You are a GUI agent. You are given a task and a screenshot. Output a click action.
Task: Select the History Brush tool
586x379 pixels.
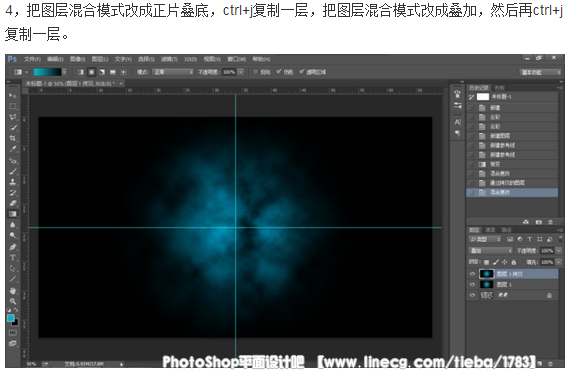(13, 193)
